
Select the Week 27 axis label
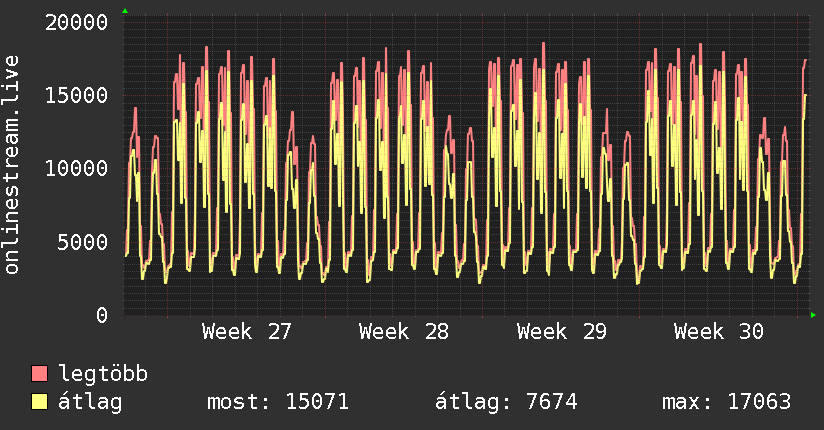click(247, 332)
